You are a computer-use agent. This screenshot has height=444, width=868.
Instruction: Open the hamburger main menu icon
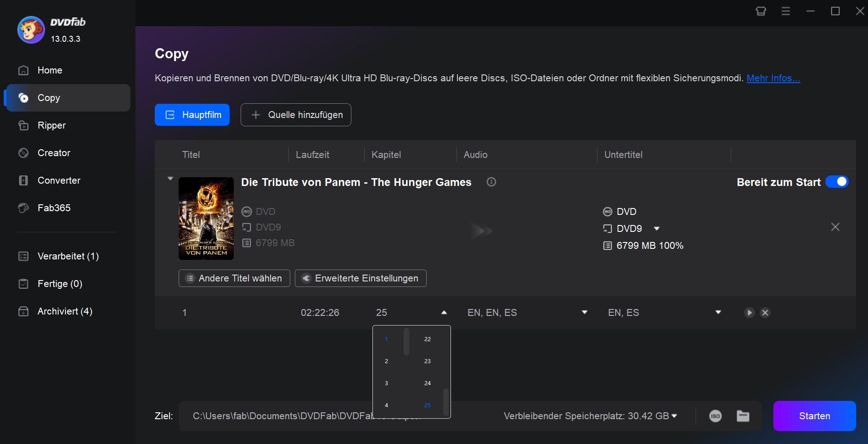(786, 11)
